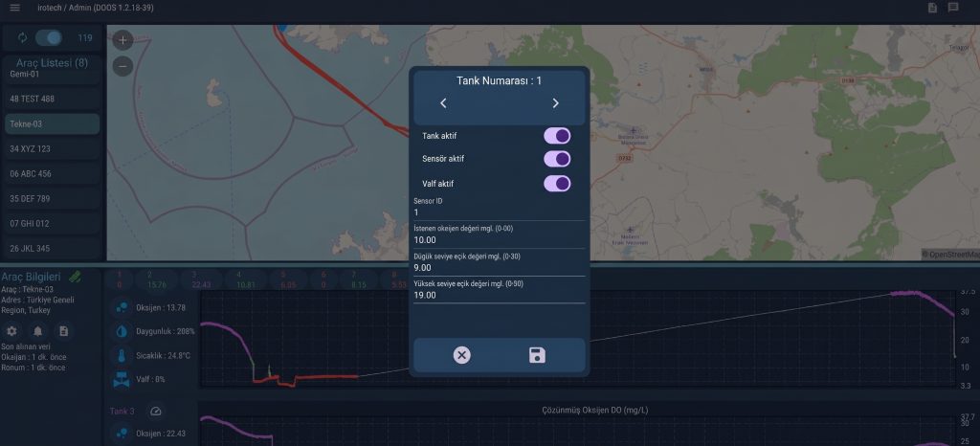This screenshot has height=446, width=980.
Task: Zoom out on the map
Action: 122,66
